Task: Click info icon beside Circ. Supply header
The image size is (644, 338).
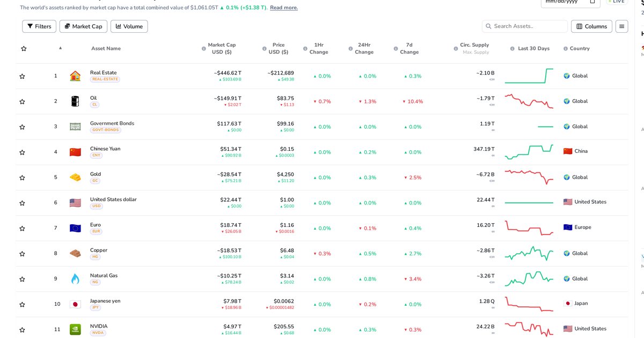Action: pyautogui.click(x=456, y=49)
